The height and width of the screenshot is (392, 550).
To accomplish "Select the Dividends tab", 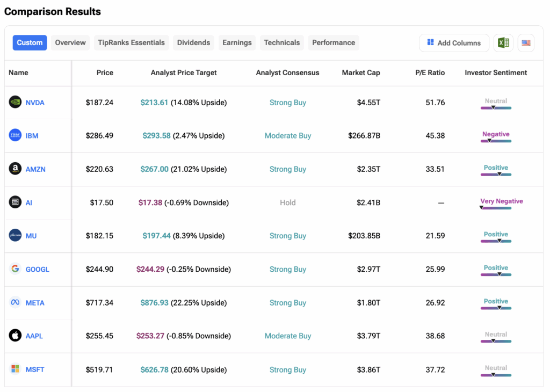I will tap(193, 43).
